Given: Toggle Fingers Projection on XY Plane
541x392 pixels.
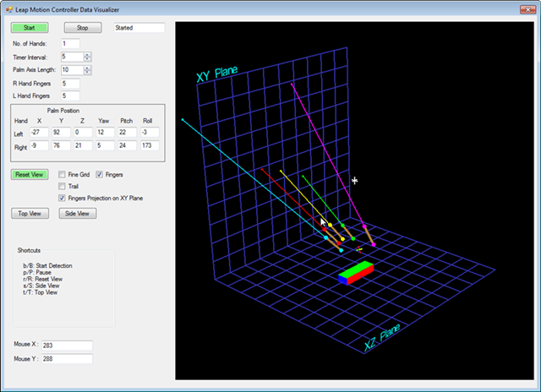Looking at the screenshot, I should [x=62, y=198].
